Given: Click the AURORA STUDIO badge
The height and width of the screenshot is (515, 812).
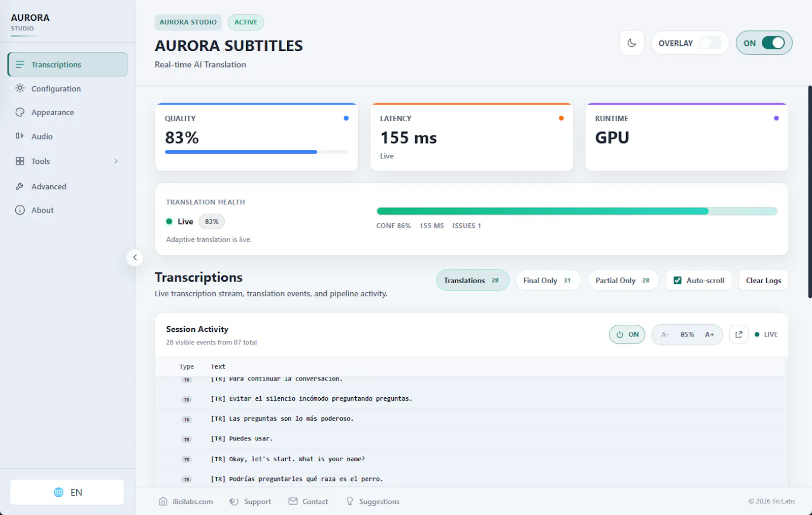Looking at the screenshot, I should pyautogui.click(x=188, y=22).
